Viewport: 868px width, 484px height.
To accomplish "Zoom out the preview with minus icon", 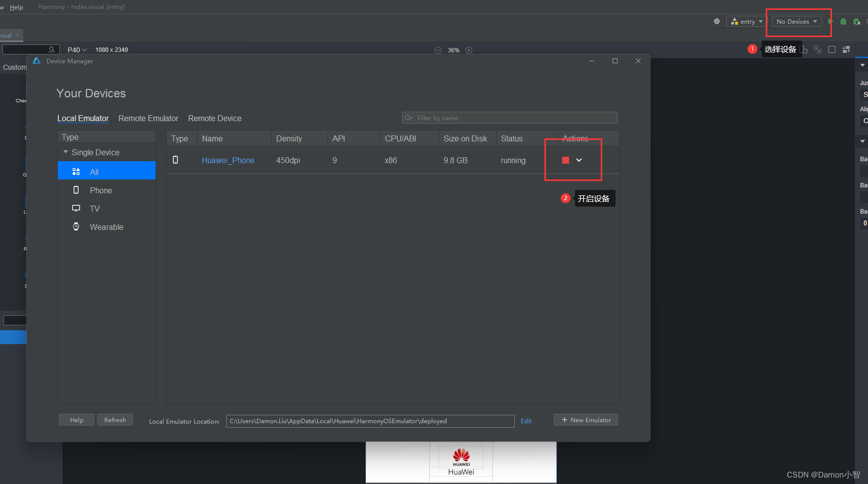I will pos(438,50).
